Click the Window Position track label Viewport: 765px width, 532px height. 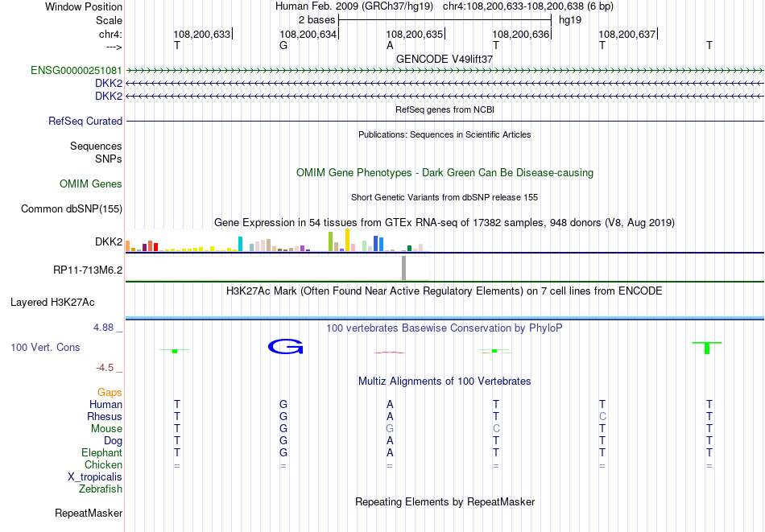point(84,6)
